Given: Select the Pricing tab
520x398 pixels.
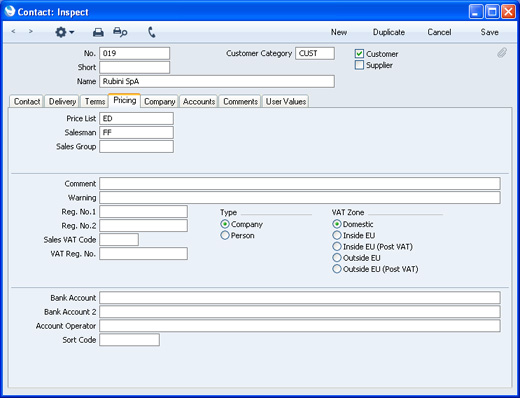Looking at the screenshot, I should pos(125,100).
